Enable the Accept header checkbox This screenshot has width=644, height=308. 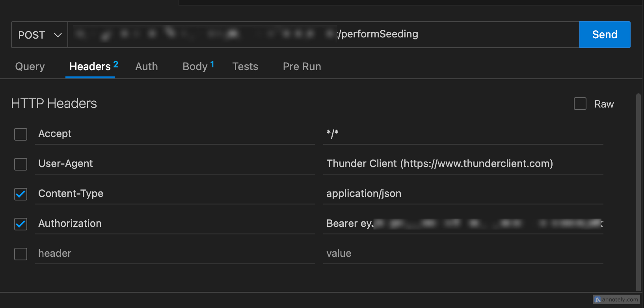[x=21, y=134]
